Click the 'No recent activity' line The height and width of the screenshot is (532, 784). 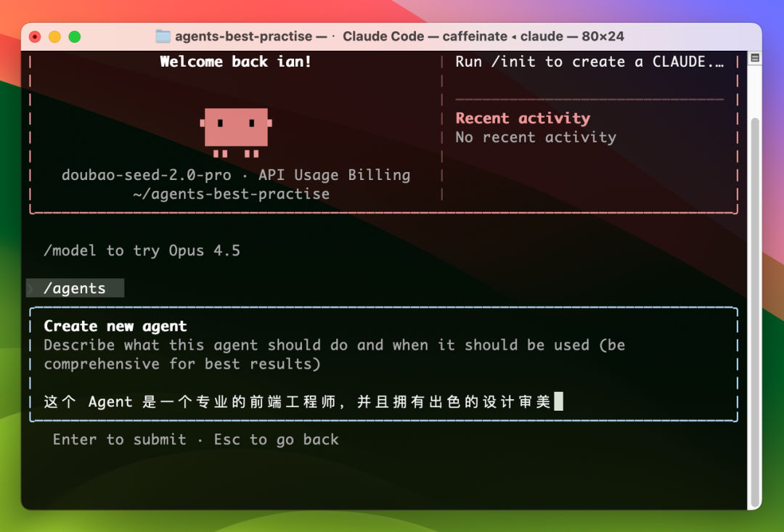tap(536, 137)
